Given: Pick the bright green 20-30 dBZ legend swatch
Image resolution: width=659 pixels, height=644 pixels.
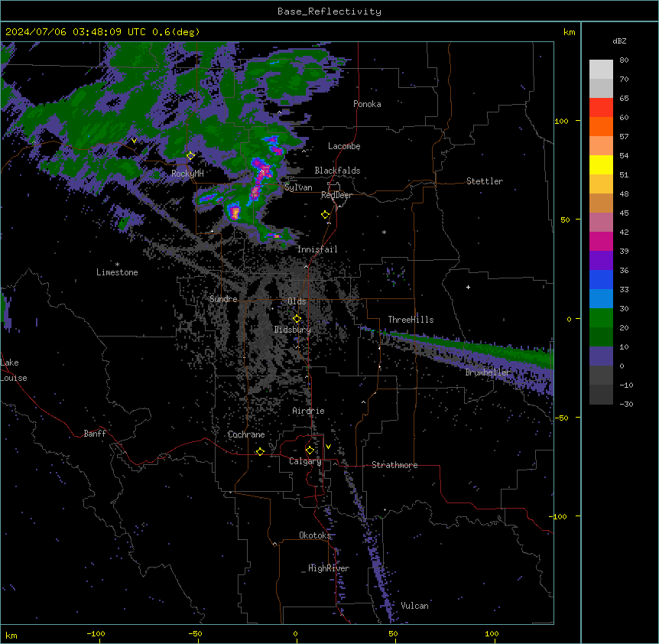Looking at the screenshot, I should [601, 318].
